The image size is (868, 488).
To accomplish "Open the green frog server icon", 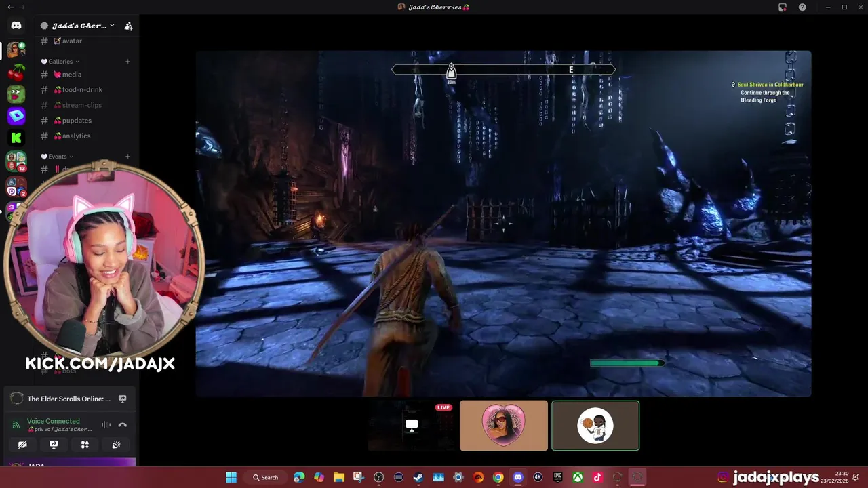I will point(16,94).
